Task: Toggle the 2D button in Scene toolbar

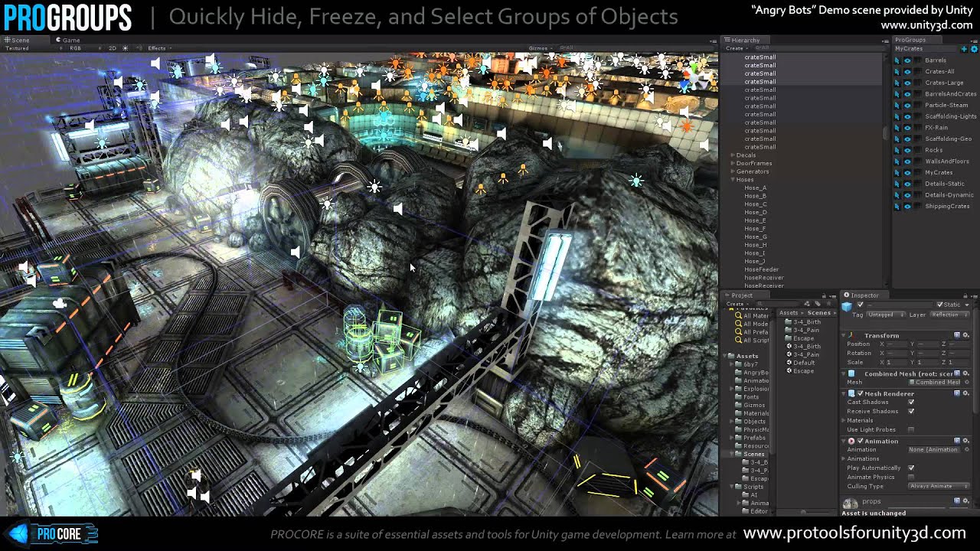Action: [x=112, y=48]
